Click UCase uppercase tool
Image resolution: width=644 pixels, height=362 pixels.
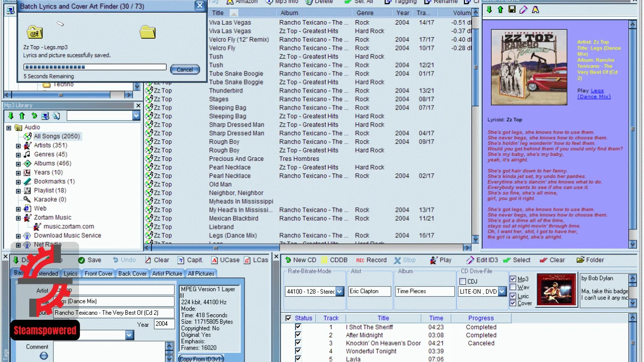[225, 260]
